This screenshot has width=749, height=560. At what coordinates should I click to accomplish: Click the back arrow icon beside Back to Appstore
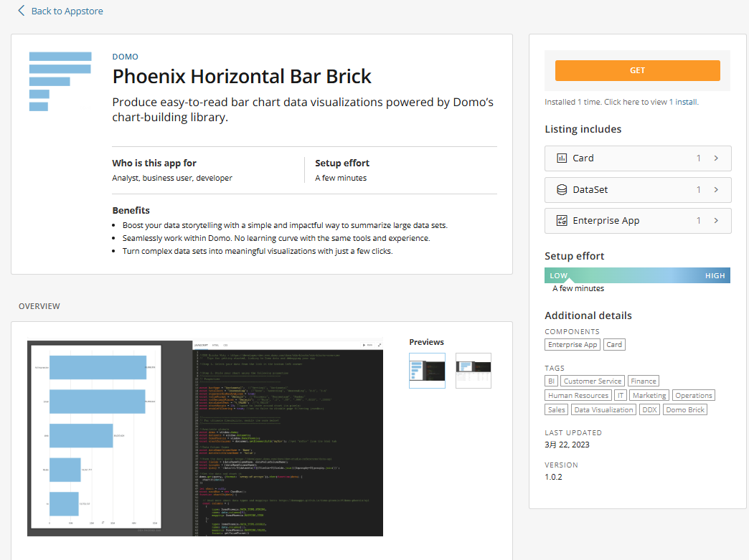[21, 11]
